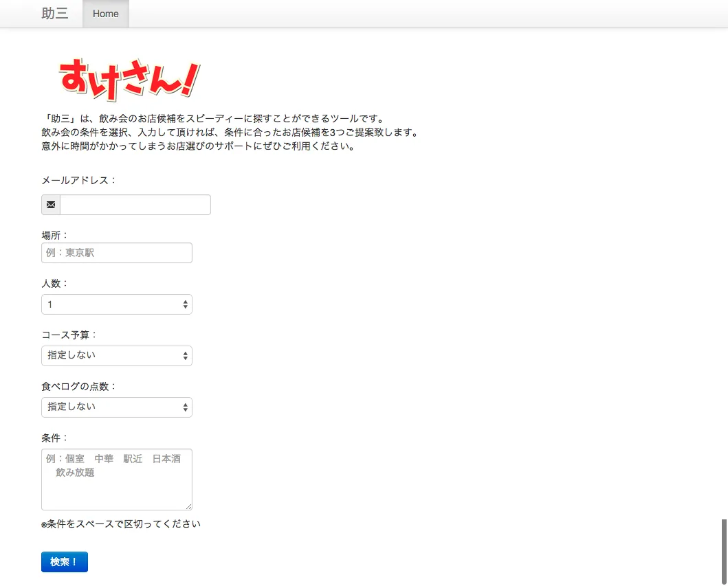Focus the 場所 field with 例:東京駅 placeholder
The height and width of the screenshot is (586, 728).
117,253
